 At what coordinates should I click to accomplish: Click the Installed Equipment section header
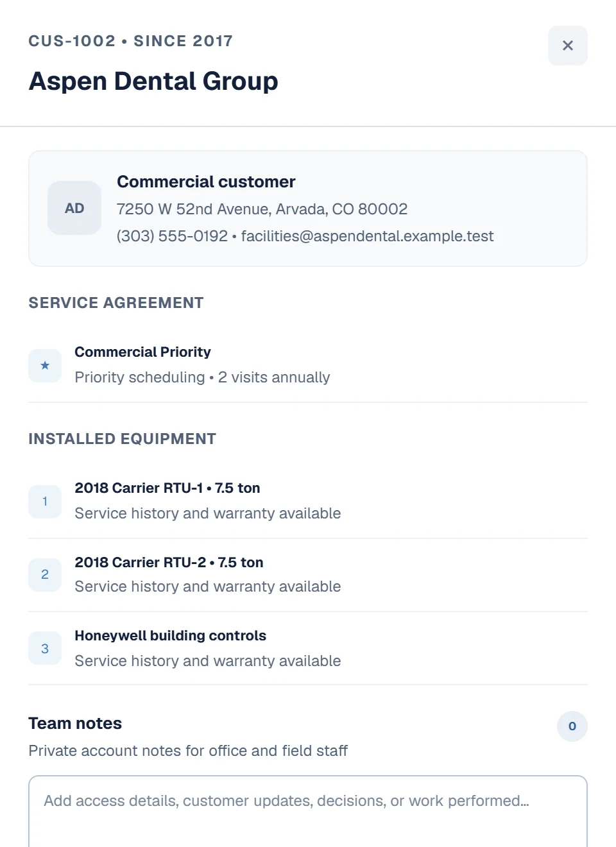(122, 439)
